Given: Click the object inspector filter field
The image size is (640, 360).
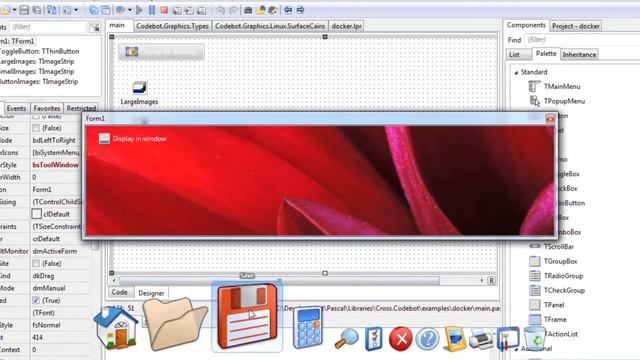Looking at the screenshot, I should click(48, 27).
